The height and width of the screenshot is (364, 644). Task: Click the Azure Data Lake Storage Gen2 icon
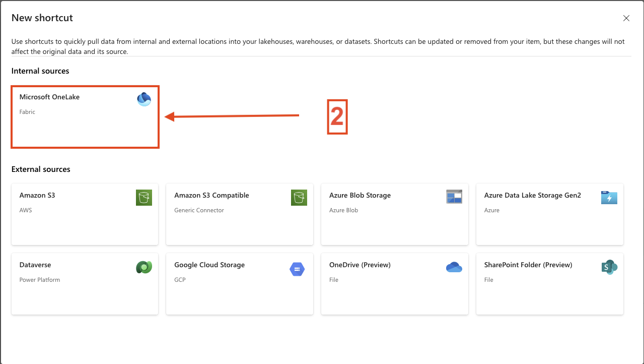609,198
